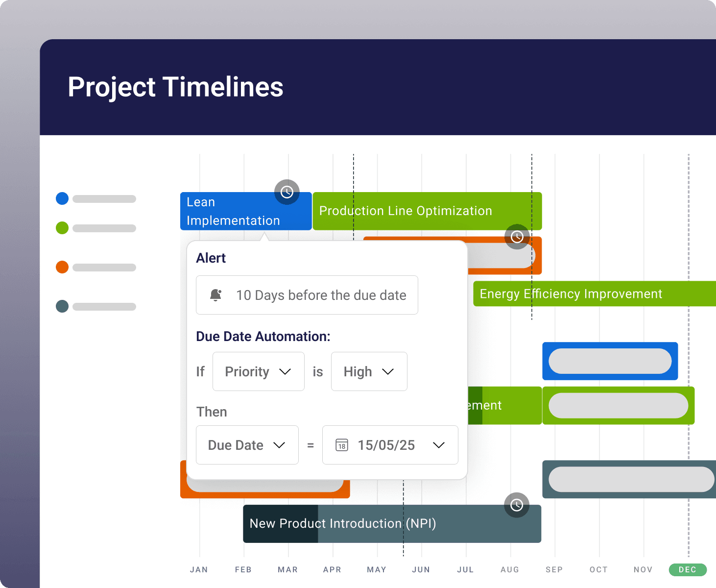Viewport: 716px width, 588px height.
Task: Select the slate gray legend dot
Action: 62,306
